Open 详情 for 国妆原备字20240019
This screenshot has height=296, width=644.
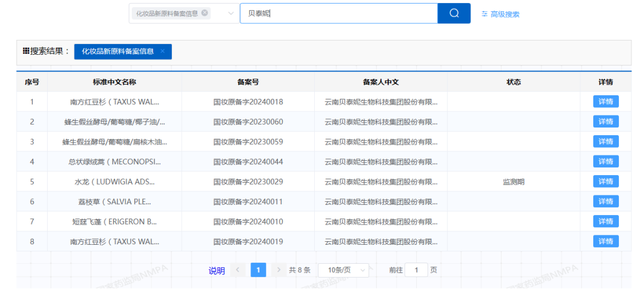point(606,241)
